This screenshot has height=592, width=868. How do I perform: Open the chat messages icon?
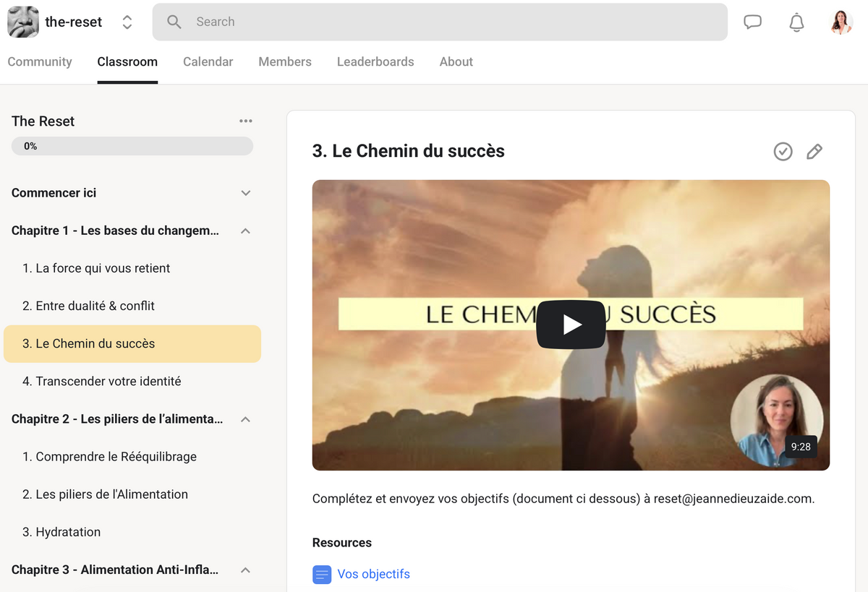[752, 22]
